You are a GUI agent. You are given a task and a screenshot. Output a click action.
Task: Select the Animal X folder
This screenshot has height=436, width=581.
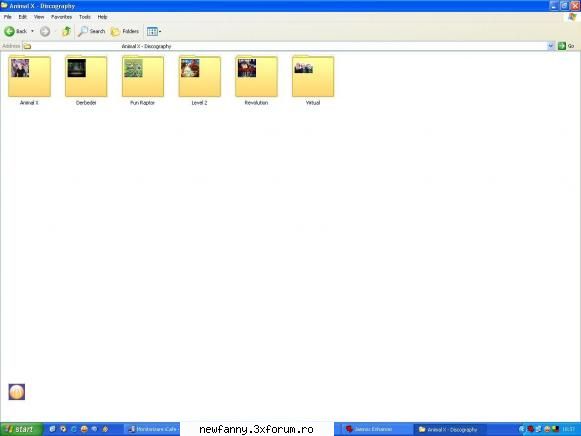[29, 80]
